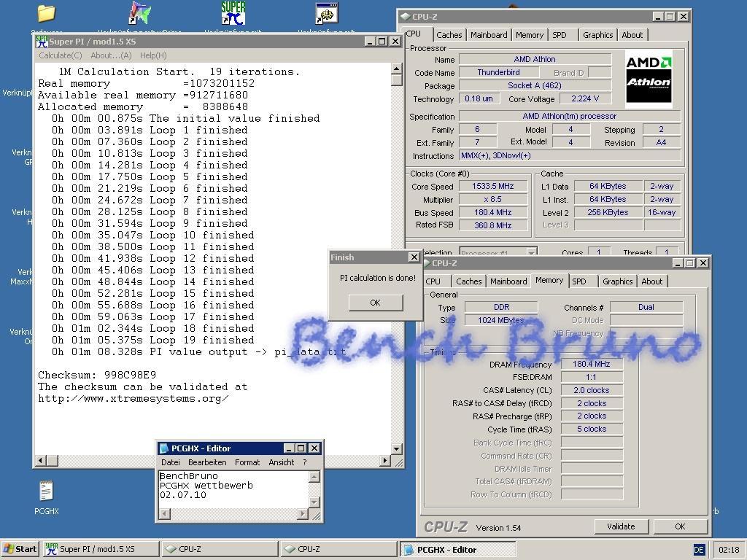Open the gear-window desktop shortcut icon
This screenshot has width=747, height=560.
[327, 13]
